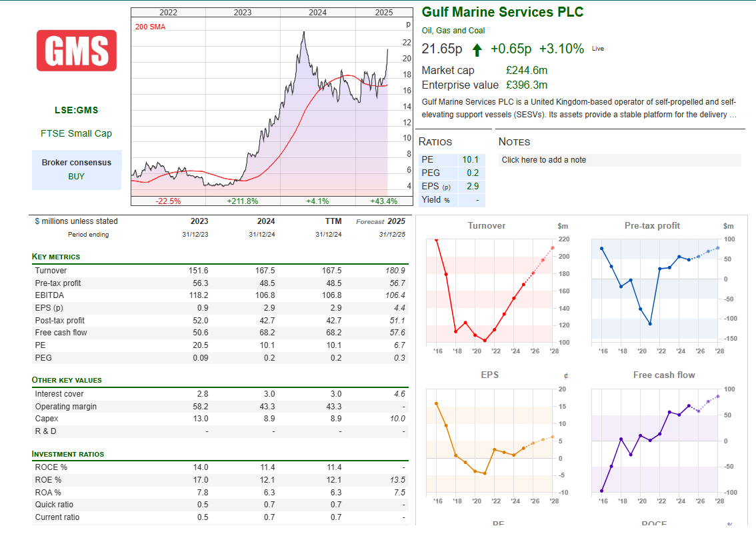The width and height of the screenshot is (756, 536).
Task: Click the $ currency unit link
Action: pyautogui.click(x=37, y=221)
